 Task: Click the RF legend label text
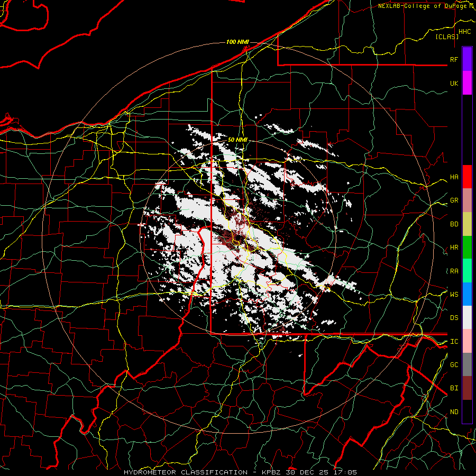(454, 59)
